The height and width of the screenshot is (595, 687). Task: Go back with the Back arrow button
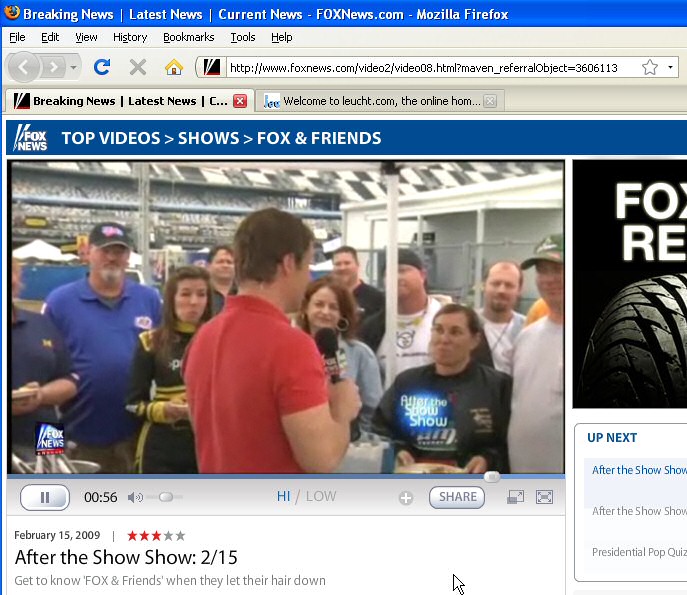click(23, 67)
